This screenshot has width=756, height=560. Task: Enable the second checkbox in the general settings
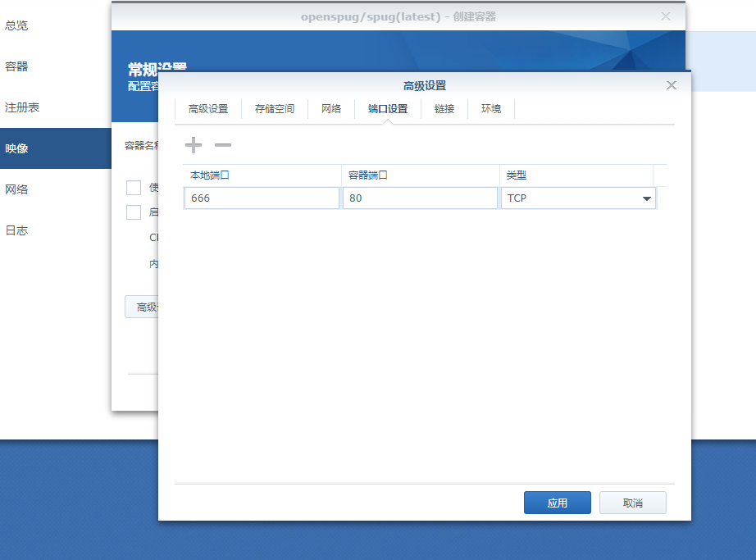(x=134, y=212)
